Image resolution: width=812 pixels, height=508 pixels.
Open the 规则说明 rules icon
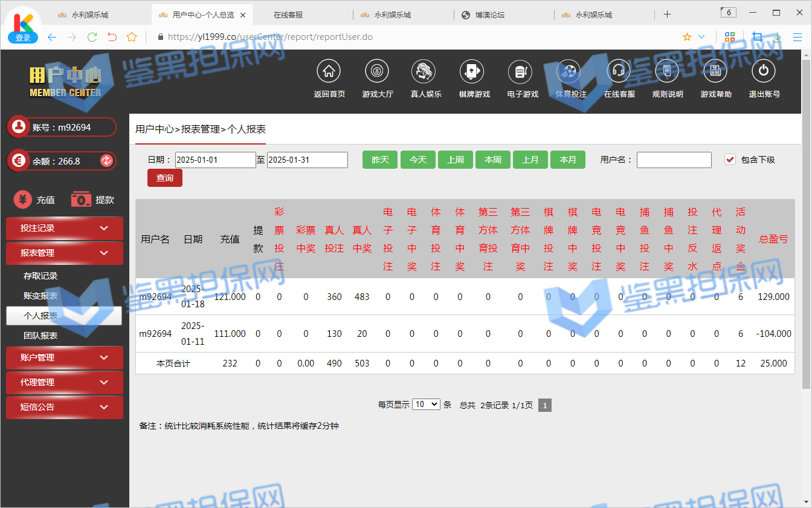tap(667, 72)
